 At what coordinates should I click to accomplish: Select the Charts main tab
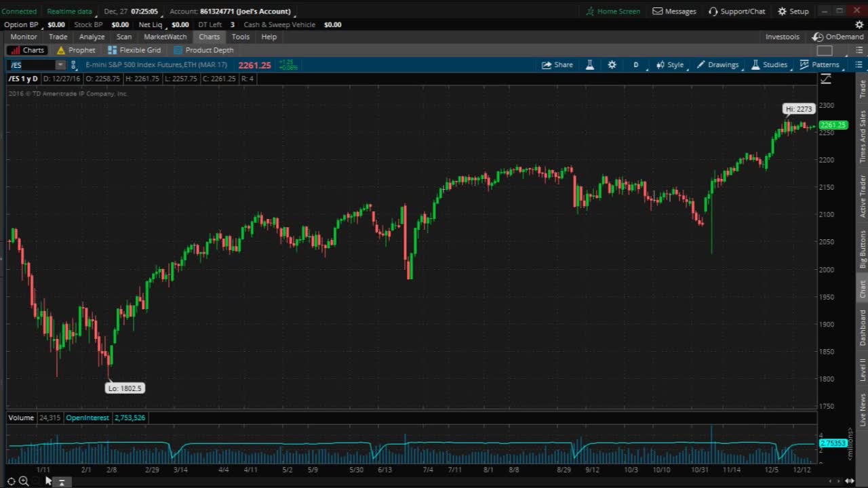[x=210, y=37]
